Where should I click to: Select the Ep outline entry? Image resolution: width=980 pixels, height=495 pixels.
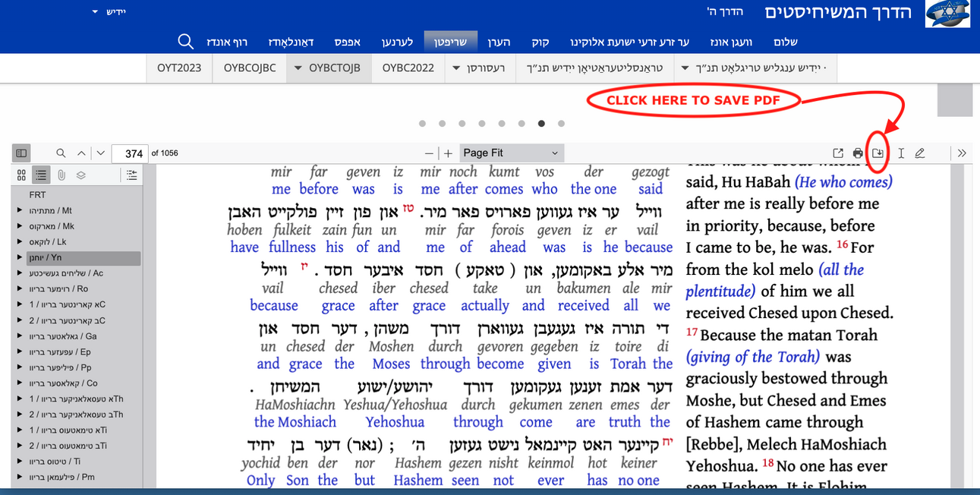pyautogui.click(x=59, y=352)
